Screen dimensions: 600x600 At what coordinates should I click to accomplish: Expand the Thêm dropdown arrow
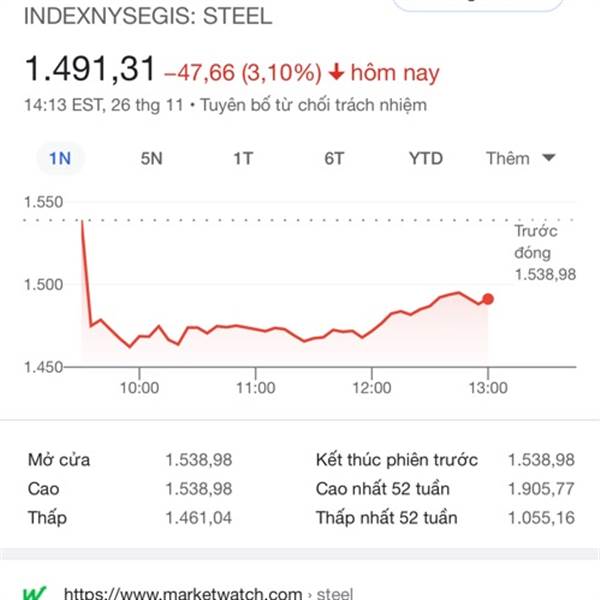click(549, 158)
